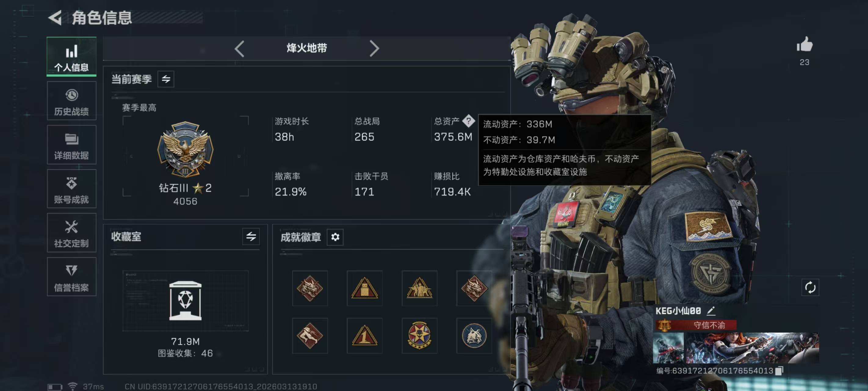Switch to next mode with right chevron
868x391 pixels.
pos(374,49)
